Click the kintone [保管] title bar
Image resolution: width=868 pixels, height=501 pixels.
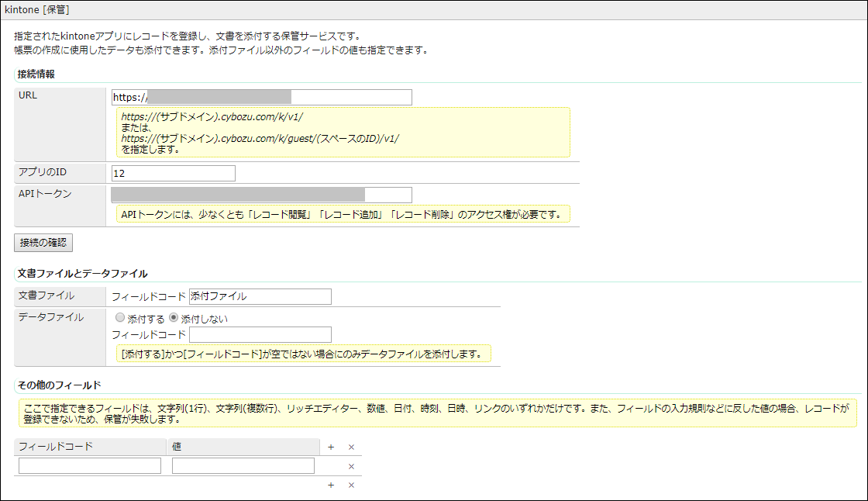36,10
